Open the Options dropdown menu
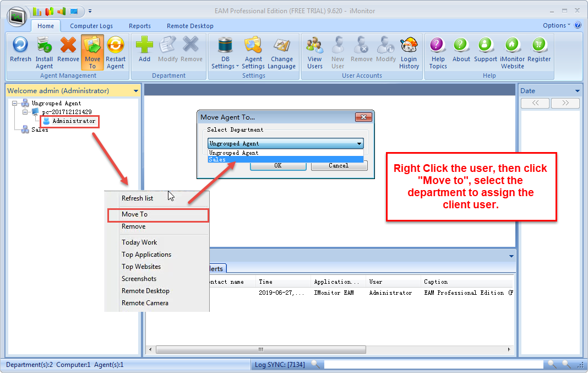 coord(557,25)
